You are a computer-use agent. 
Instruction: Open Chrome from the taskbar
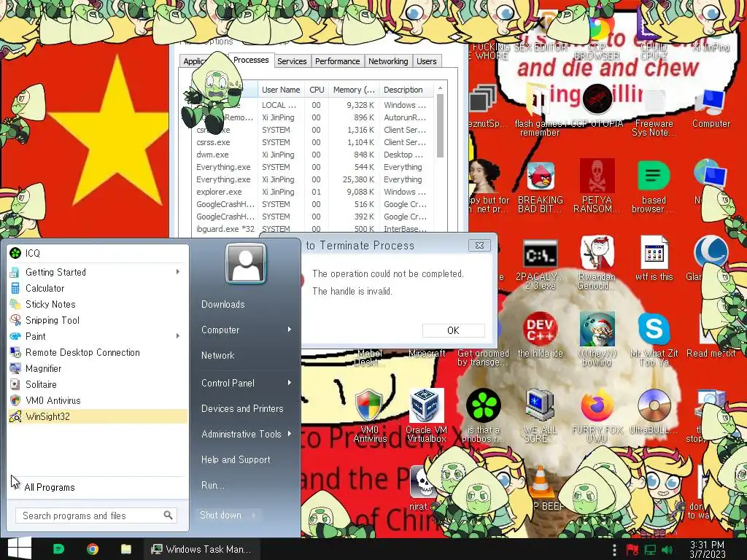[93, 549]
